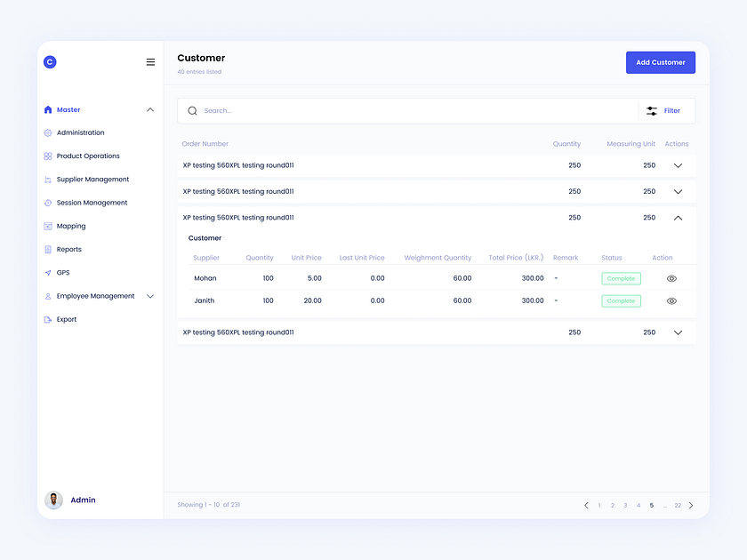This screenshot has height=560, width=747.
Task: Click the supplier name Janith
Action: [x=204, y=300]
